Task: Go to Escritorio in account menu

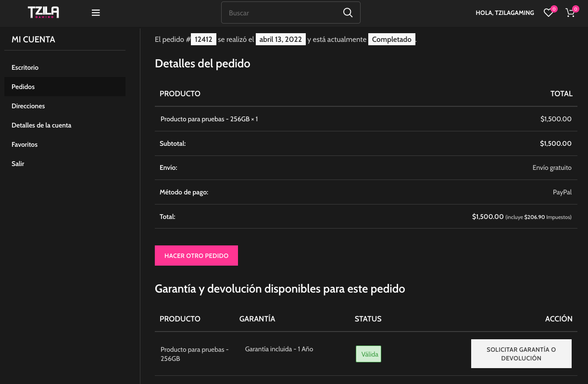Action: 25,67
